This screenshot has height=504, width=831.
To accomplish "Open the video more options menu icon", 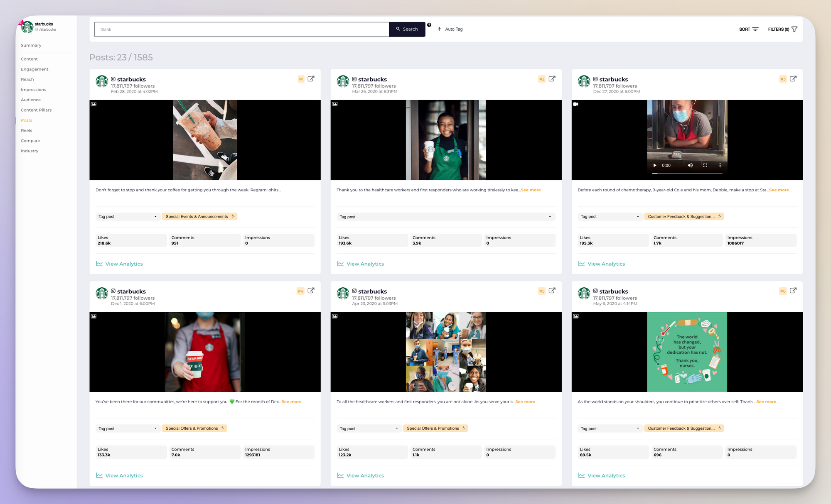I will [x=720, y=165].
